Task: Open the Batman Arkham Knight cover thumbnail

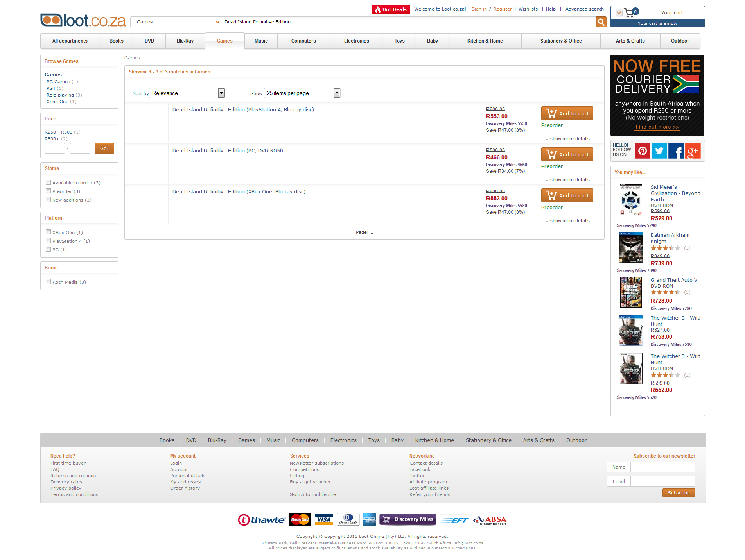Action: coord(631,247)
